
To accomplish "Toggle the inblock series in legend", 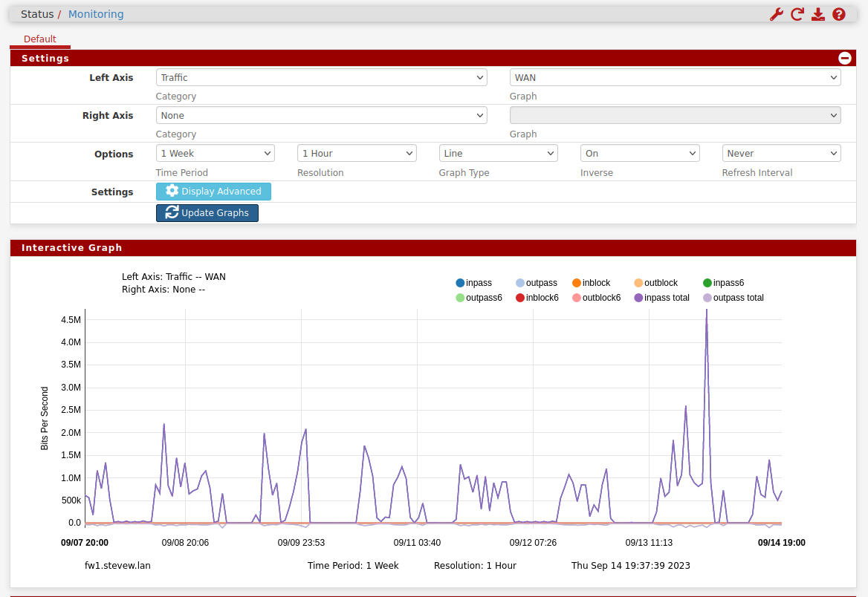I will pos(592,283).
